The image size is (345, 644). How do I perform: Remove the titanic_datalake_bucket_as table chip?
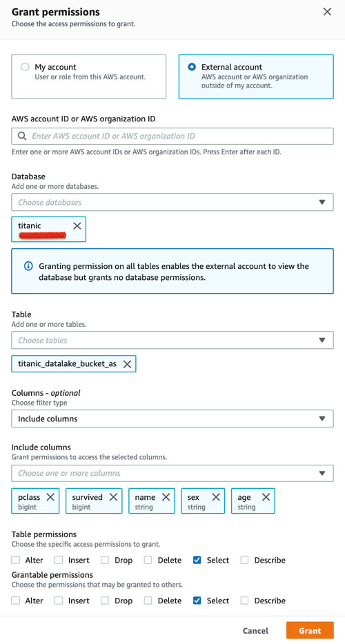coord(127,364)
